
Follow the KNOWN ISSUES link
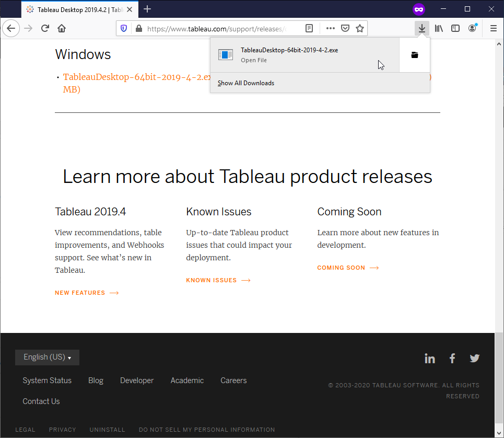point(218,281)
